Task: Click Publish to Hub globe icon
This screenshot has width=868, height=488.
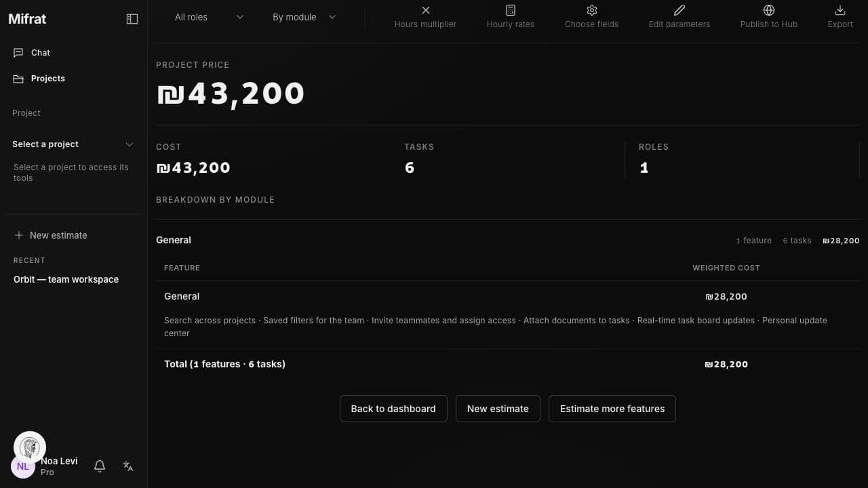Action: click(x=769, y=10)
